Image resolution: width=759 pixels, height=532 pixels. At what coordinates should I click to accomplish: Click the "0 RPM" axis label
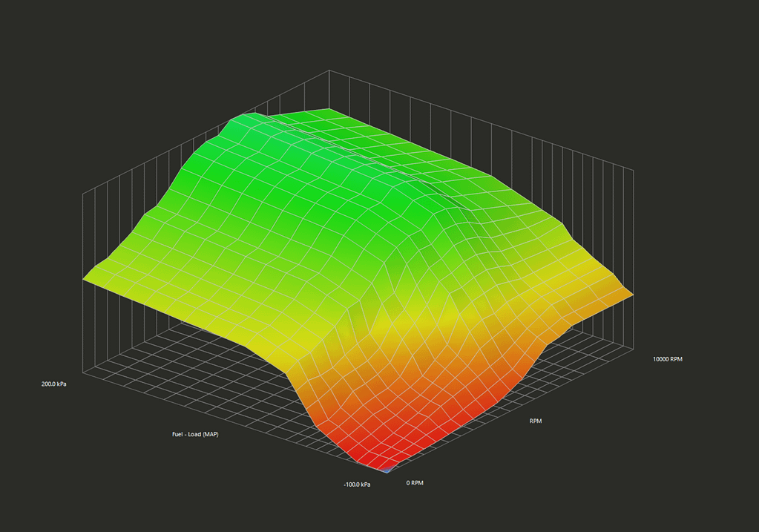415,483
